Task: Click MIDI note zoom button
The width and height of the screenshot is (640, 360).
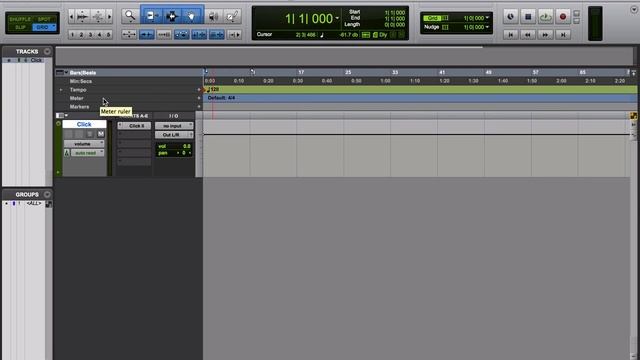Action: 98,17
